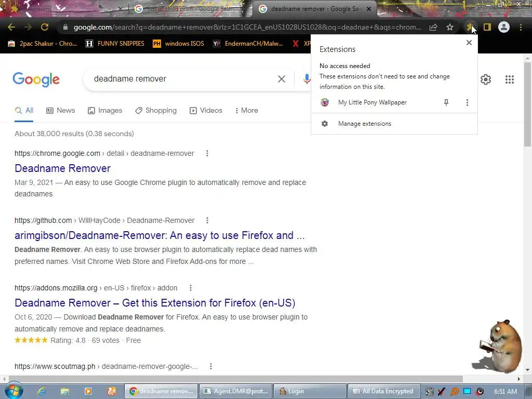This screenshot has height=399, width=532.
Task: Click the My Little Pony Wallpaper extension
Action: click(x=372, y=102)
